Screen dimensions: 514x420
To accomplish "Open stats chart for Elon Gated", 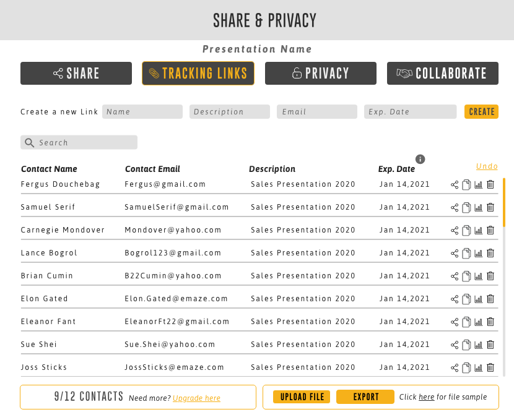I will (478, 299).
